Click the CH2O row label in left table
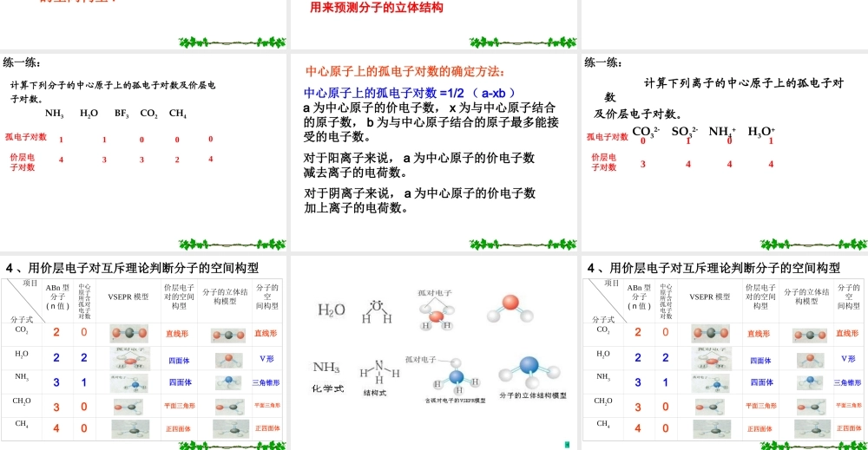 click(22, 401)
